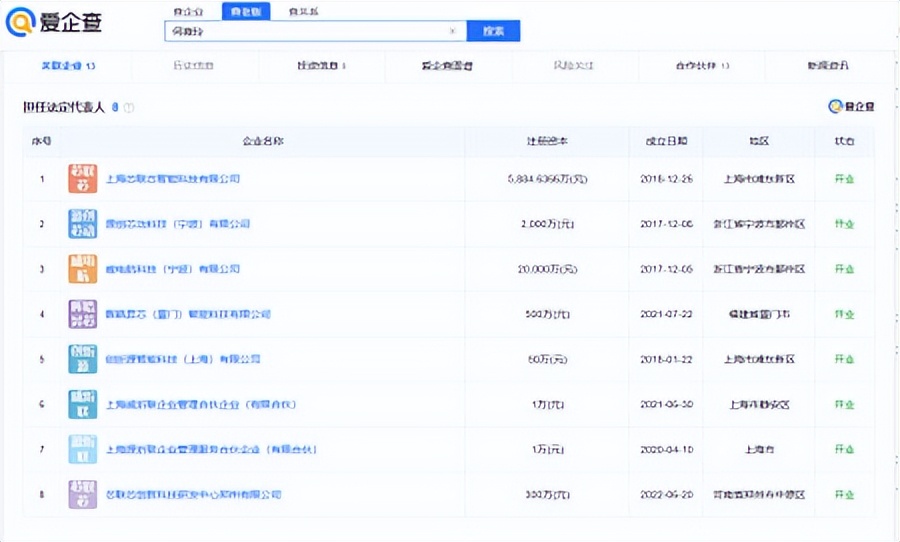900x542 pixels.
Task: Open the 历史信息 tab
Action: (193, 65)
